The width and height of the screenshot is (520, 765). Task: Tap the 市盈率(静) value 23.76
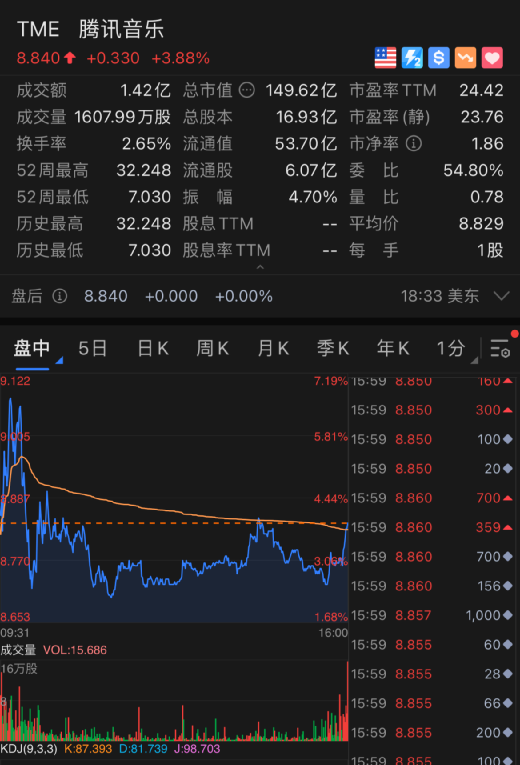pos(482,117)
